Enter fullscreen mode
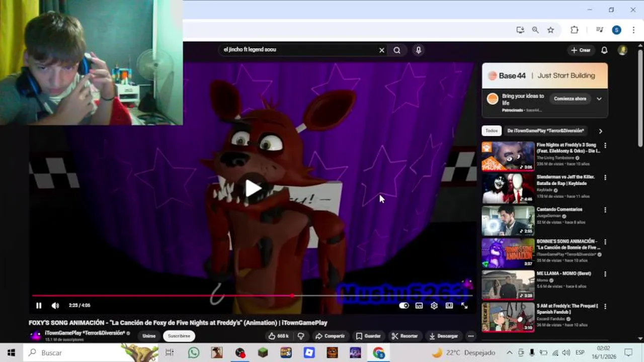Image resolution: width=644 pixels, height=362 pixels. [464, 305]
